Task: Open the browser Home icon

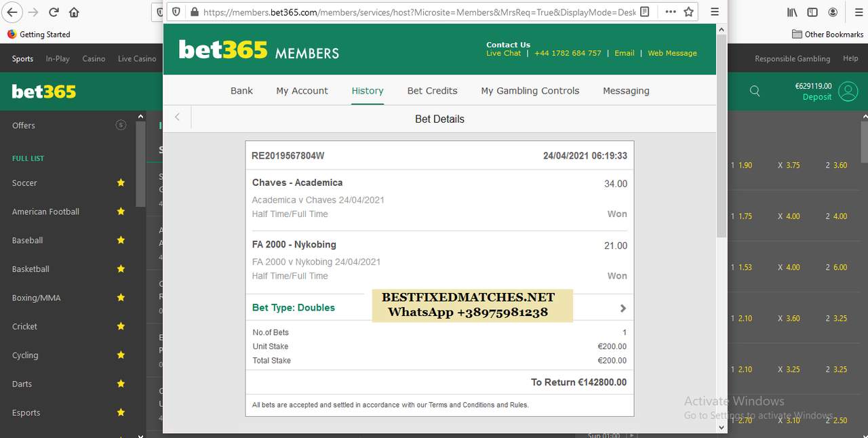Action: (x=74, y=12)
